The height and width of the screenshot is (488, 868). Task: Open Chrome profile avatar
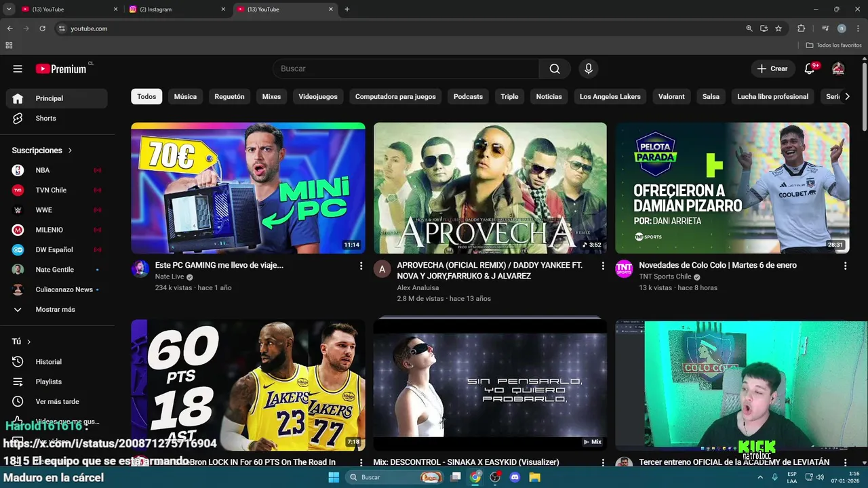(x=842, y=28)
